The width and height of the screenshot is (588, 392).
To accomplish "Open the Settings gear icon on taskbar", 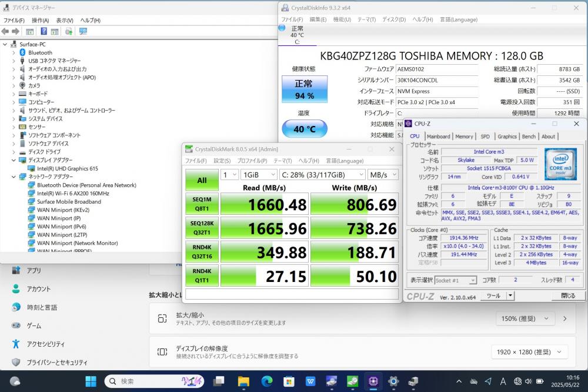I will click(393, 381).
